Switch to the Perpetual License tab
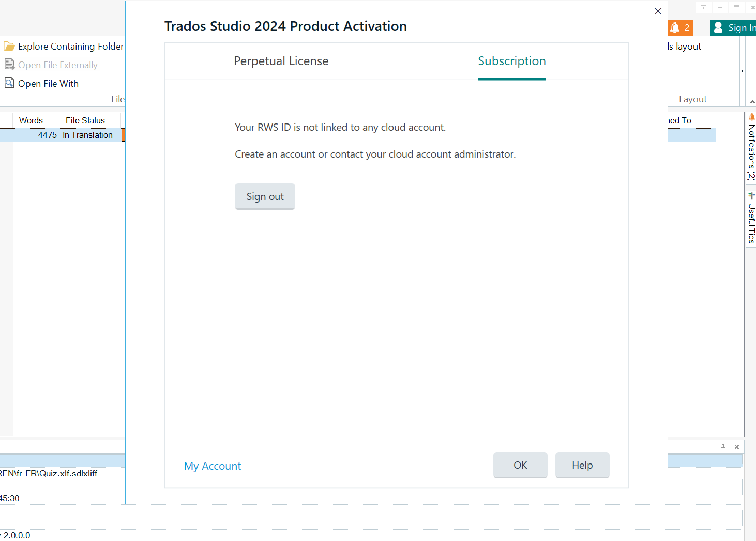The height and width of the screenshot is (541, 756). click(x=281, y=61)
